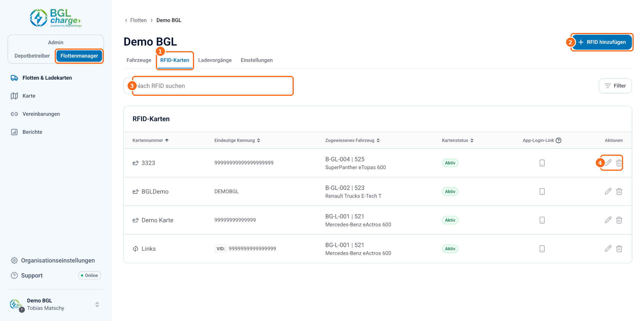Show App-Login-Link help tooltip icon
The height and width of the screenshot is (321, 644).
(x=558, y=140)
